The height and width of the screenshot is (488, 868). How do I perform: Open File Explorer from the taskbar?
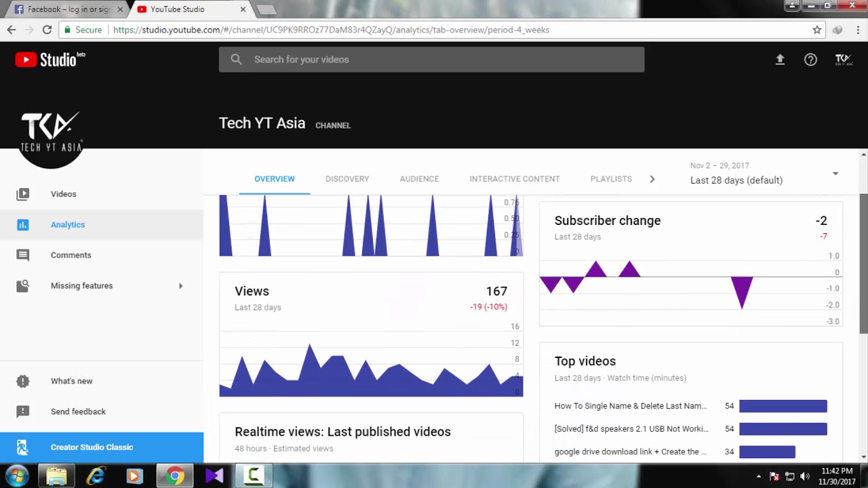click(56, 476)
